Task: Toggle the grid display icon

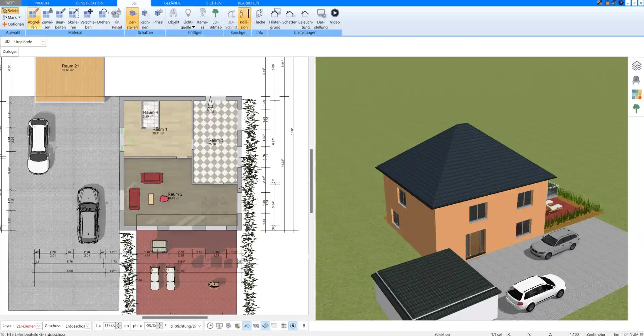Action: [284, 326]
